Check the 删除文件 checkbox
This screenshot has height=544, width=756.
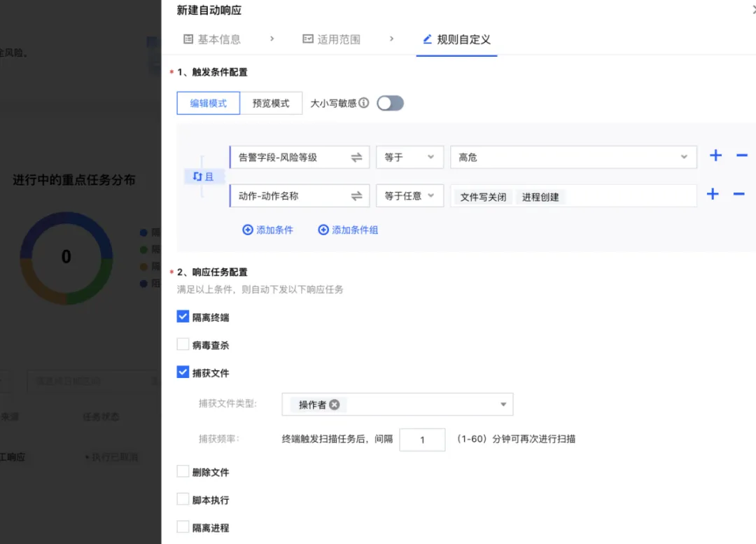click(x=183, y=472)
